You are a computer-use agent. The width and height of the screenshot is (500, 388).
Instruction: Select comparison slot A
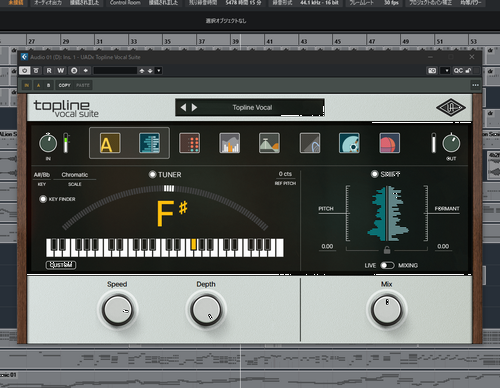tap(38, 85)
